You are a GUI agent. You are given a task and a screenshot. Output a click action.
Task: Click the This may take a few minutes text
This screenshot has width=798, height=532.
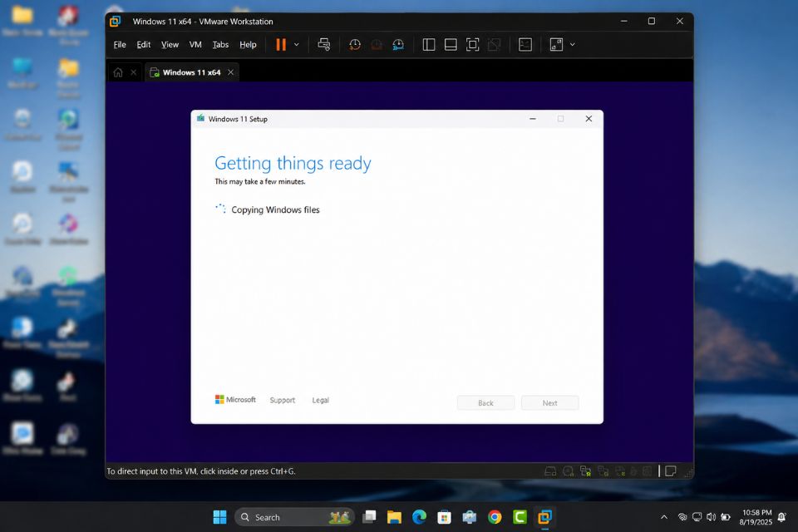click(260, 182)
